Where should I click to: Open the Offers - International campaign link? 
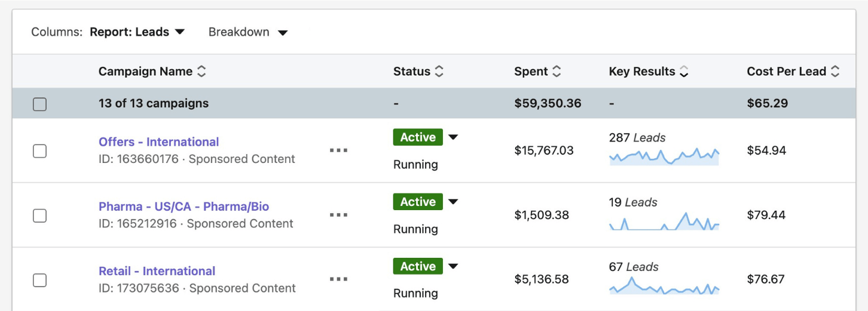158,142
